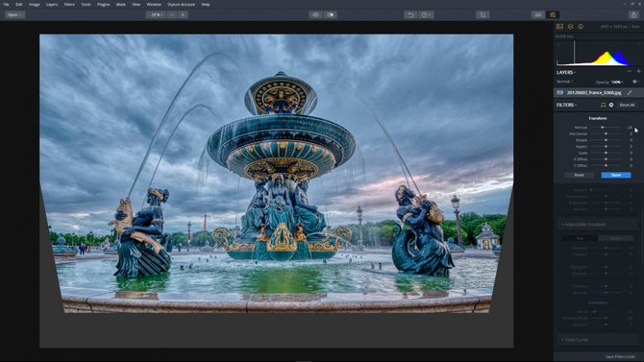Open the Edit menu
The height and width of the screenshot is (362, 644).
pos(19,5)
